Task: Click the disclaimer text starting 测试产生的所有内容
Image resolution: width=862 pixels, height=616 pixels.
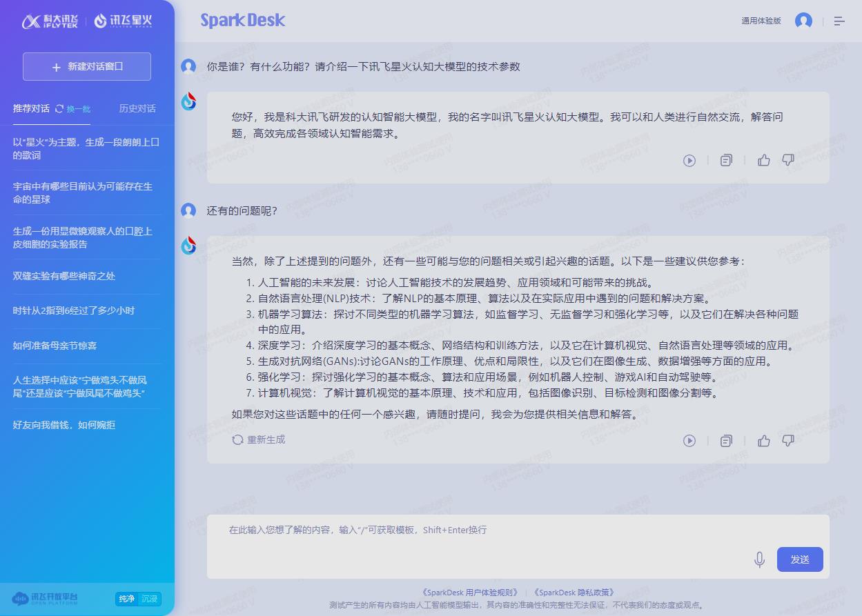Action: point(518,606)
